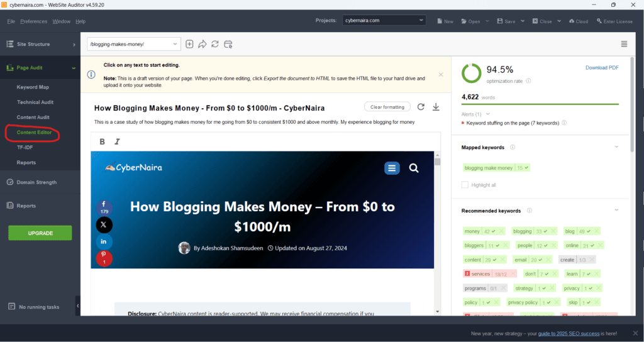
Task: Click the share arrow icon in toolbar
Action: (202, 44)
